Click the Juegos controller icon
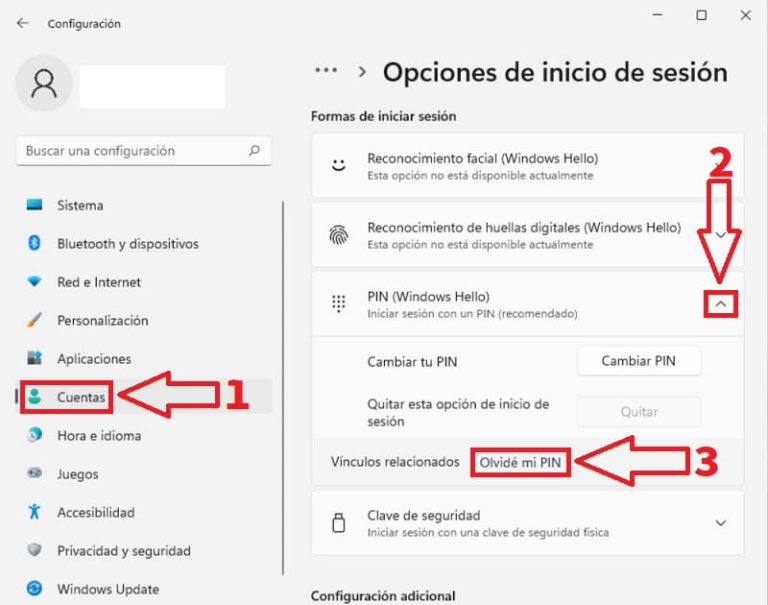This screenshot has width=768, height=605. click(x=34, y=473)
